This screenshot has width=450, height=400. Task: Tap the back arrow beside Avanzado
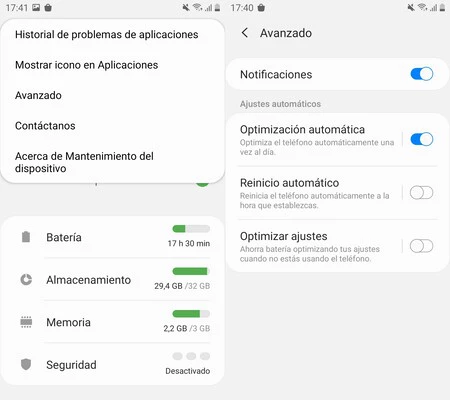[x=245, y=33]
